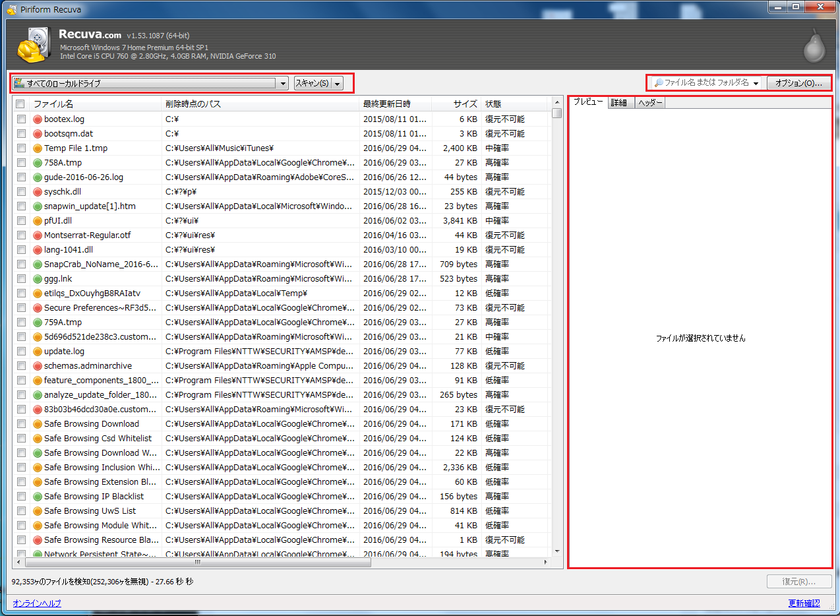Tick the checkbox for syschk.dll
Screen dimensions: 840x616
tap(21, 192)
